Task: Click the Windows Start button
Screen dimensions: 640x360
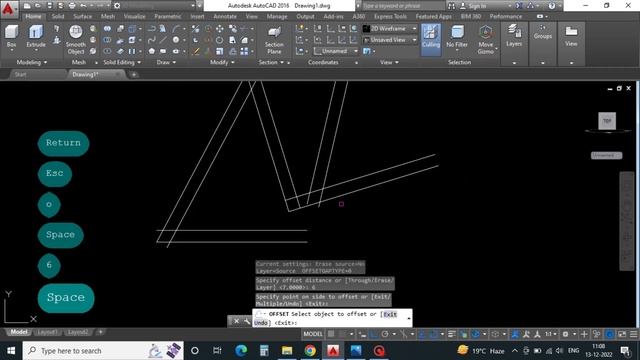Action: click(x=11, y=351)
